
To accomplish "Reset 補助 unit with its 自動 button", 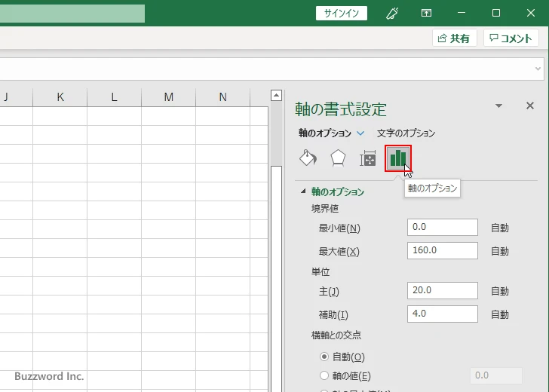I will pos(500,314).
